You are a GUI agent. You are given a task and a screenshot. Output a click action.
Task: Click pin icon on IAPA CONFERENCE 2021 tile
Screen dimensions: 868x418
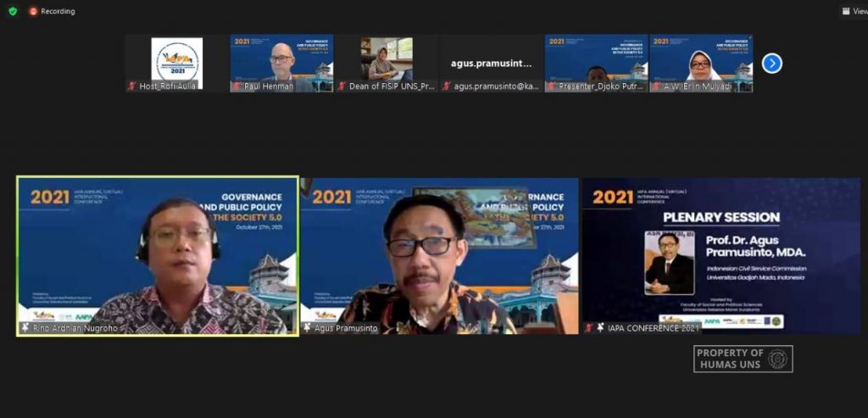point(601,328)
